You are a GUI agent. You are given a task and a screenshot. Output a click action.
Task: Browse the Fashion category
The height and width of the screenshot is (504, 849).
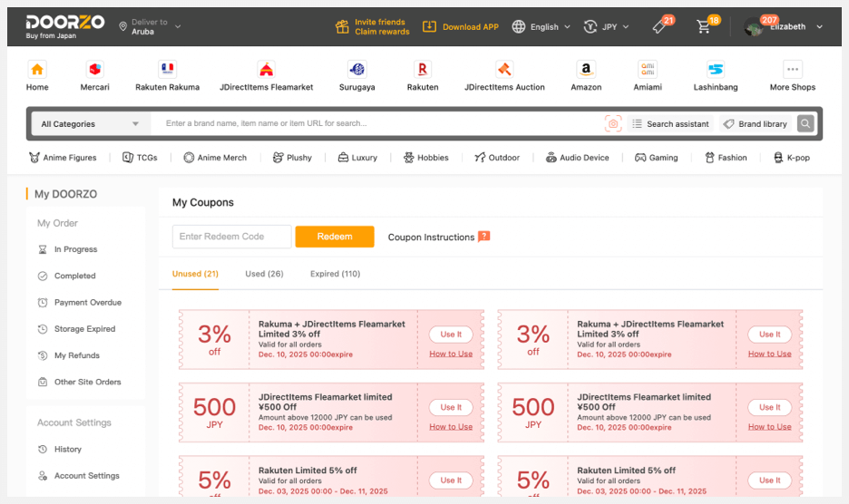(x=726, y=158)
